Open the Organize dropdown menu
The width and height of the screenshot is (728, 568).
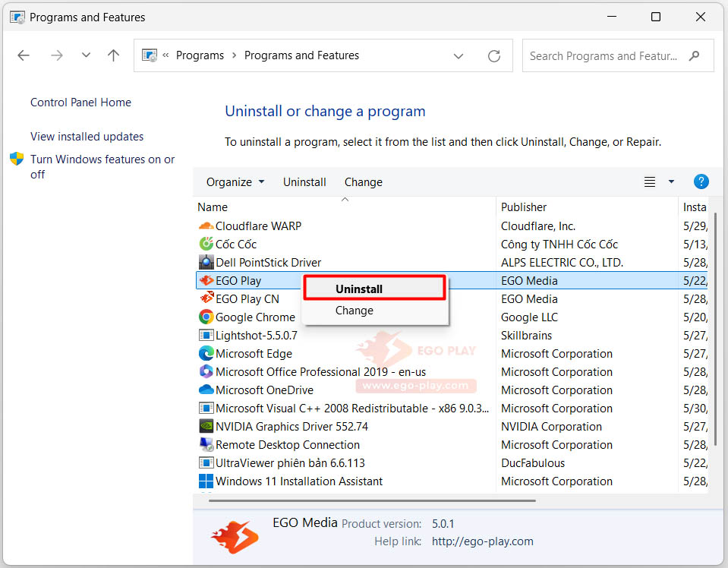tap(235, 182)
